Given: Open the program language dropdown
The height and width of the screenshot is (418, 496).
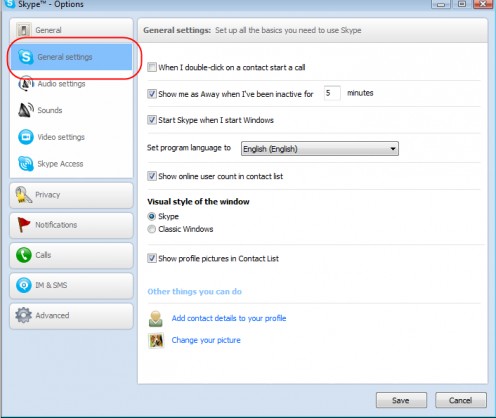Looking at the screenshot, I should [320, 149].
